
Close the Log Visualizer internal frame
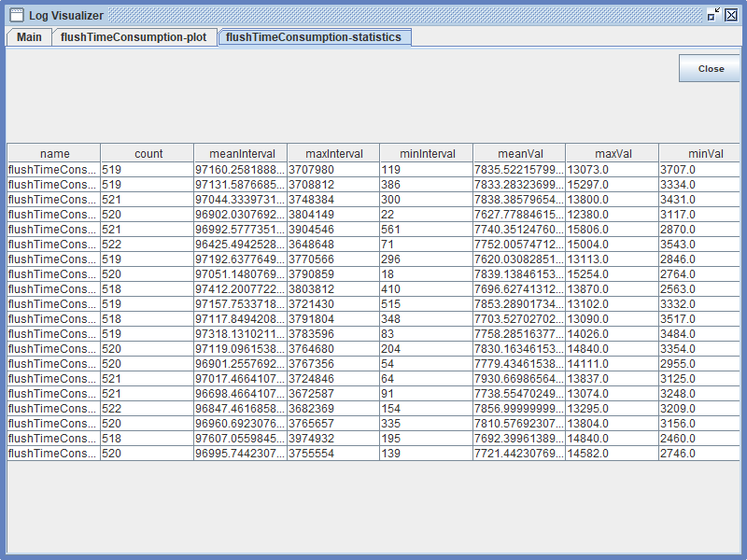click(731, 15)
